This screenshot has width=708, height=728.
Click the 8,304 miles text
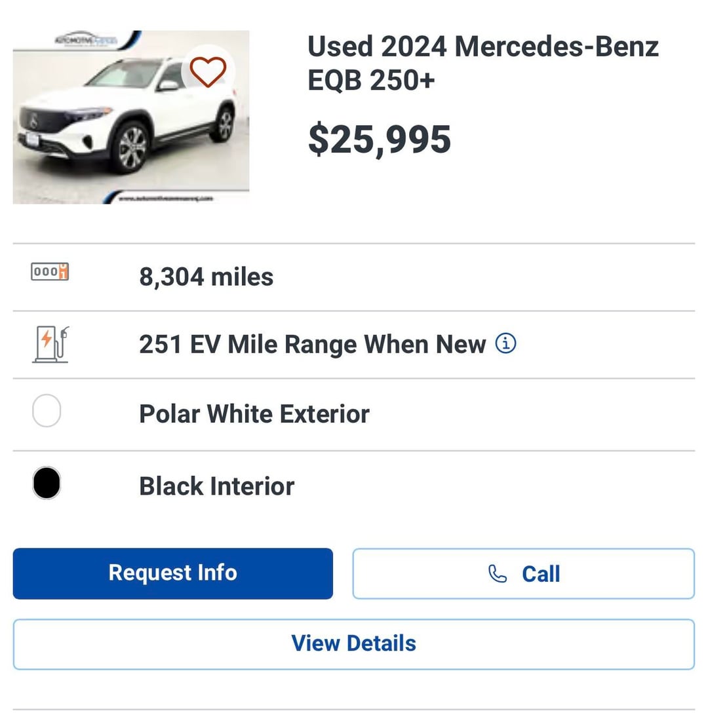point(206,277)
